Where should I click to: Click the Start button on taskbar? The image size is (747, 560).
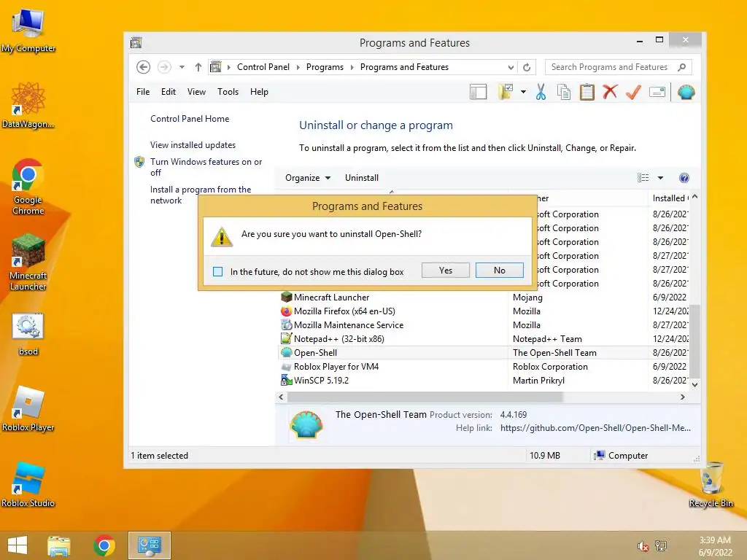click(18, 545)
